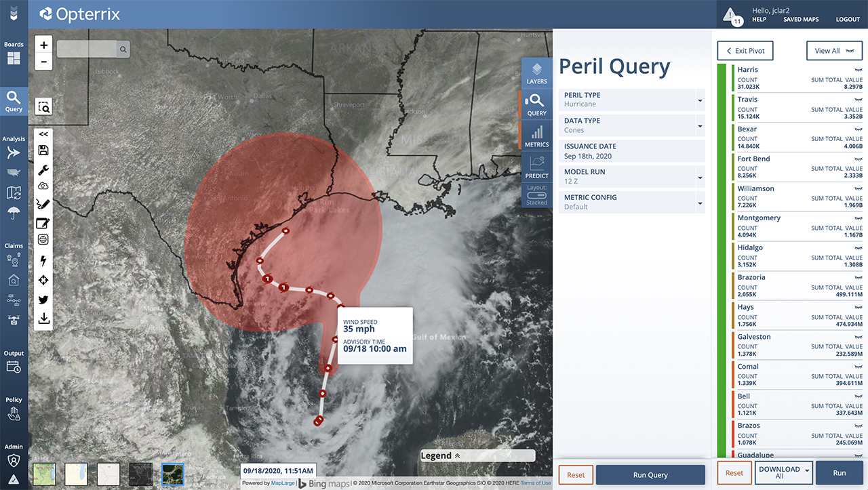The height and width of the screenshot is (490, 868).
Task: Switch to the Predict tab
Action: pos(536,167)
